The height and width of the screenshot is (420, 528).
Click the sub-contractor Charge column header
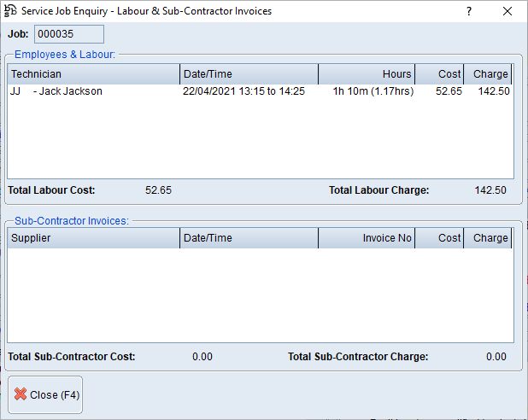point(489,238)
